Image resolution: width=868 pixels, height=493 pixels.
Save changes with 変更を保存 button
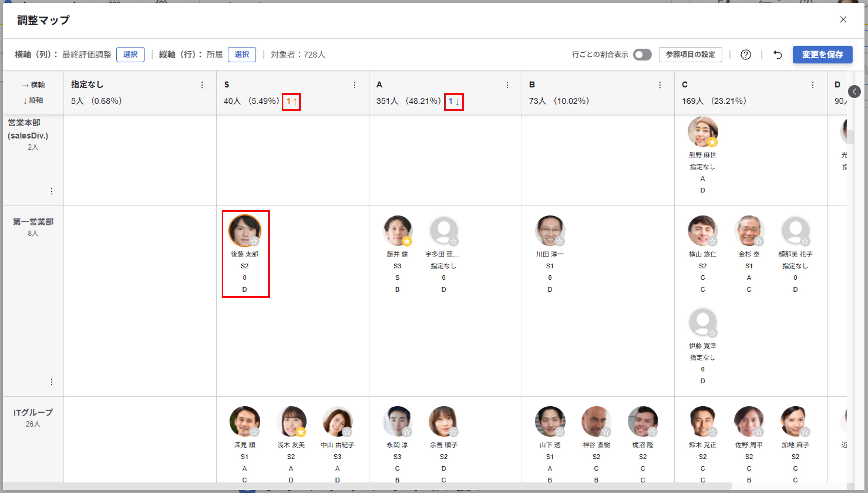(x=822, y=55)
